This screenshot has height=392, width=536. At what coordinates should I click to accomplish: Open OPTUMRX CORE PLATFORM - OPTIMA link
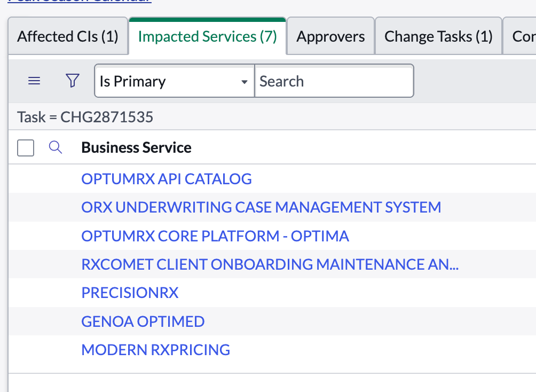(x=215, y=236)
